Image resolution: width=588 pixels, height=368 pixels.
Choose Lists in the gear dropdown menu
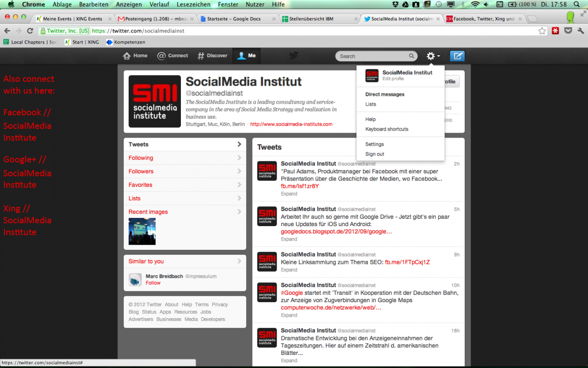click(x=370, y=104)
